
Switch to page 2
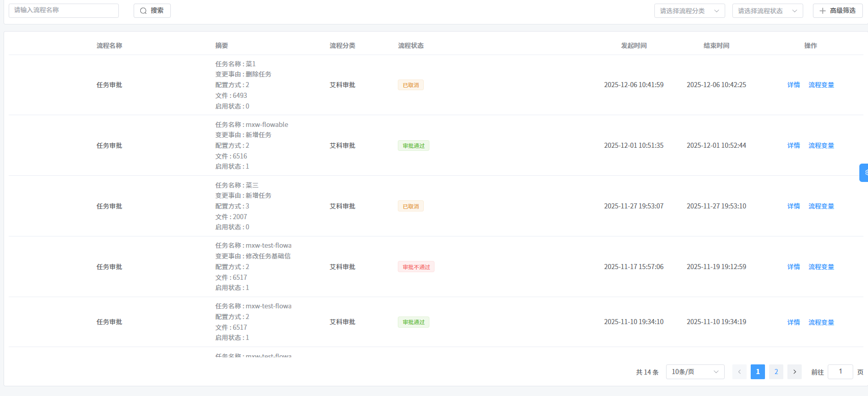(x=776, y=372)
